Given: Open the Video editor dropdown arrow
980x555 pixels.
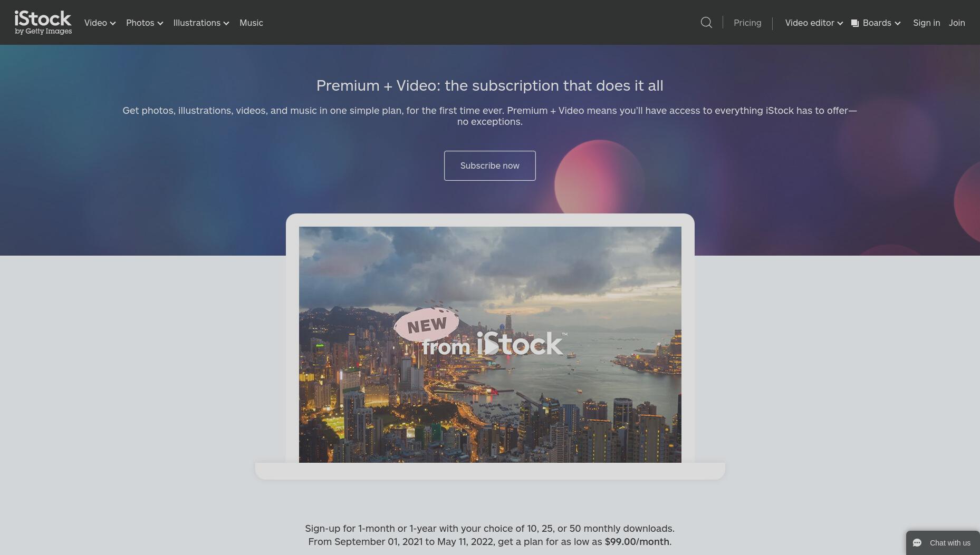Looking at the screenshot, I should coord(840,23).
